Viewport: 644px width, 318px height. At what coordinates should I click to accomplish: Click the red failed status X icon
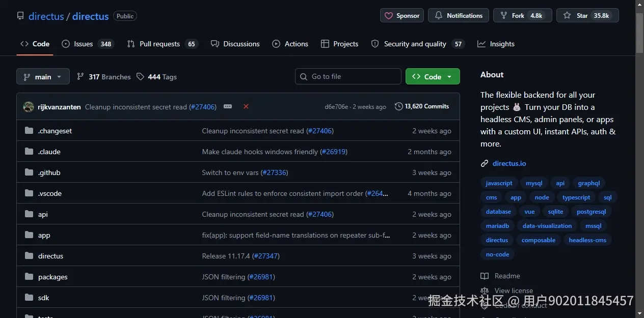coord(246,106)
